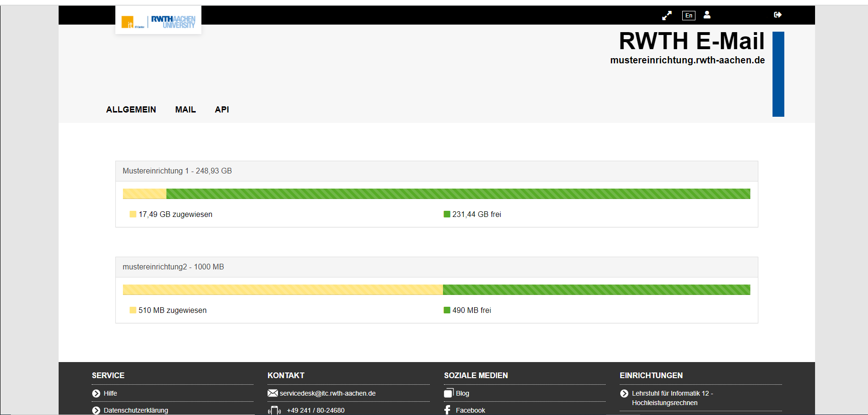This screenshot has width=868, height=415.
Task: Click the logout arrow icon
Action: pyautogui.click(x=777, y=15)
